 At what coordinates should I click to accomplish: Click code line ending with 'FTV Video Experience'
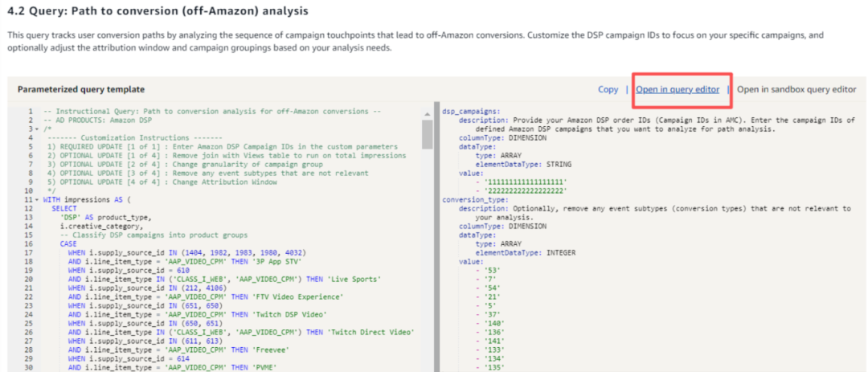pyautogui.click(x=206, y=297)
